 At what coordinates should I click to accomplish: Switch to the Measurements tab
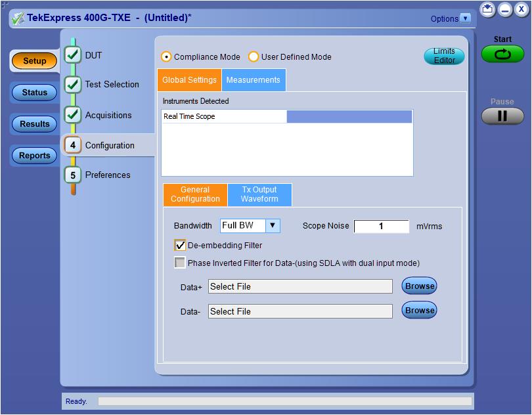tap(253, 80)
